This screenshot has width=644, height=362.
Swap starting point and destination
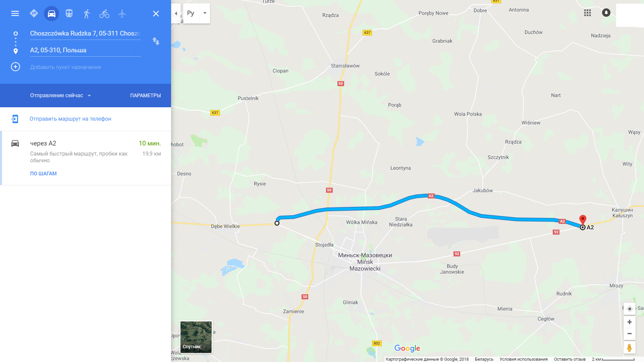click(156, 41)
